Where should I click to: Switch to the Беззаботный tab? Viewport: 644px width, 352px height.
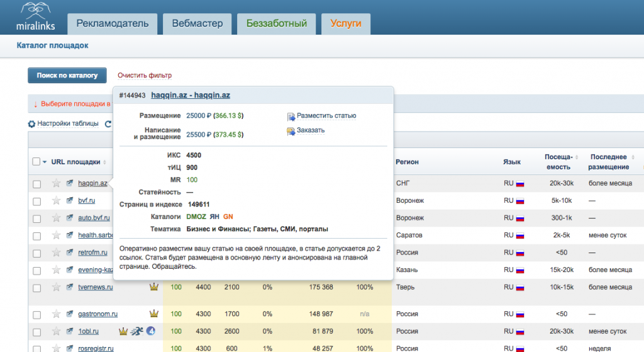coord(277,23)
